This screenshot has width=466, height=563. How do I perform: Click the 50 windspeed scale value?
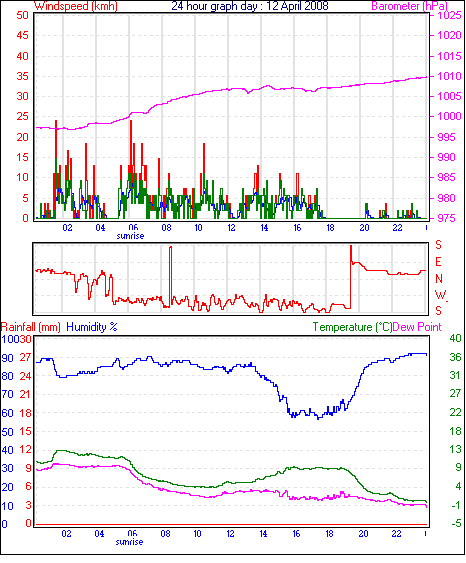[22, 15]
